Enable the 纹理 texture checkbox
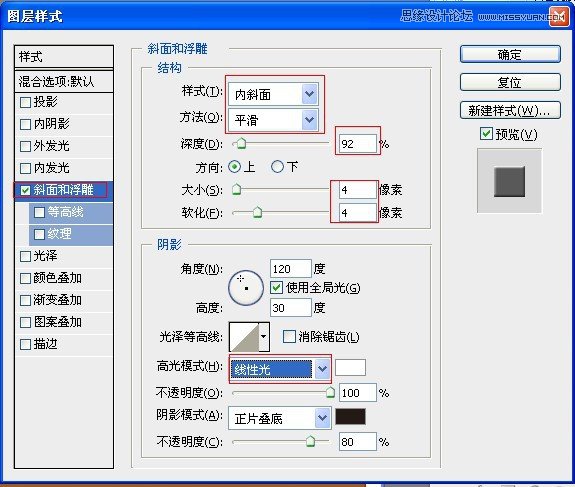The width and height of the screenshot is (575, 487). [39, 234]
